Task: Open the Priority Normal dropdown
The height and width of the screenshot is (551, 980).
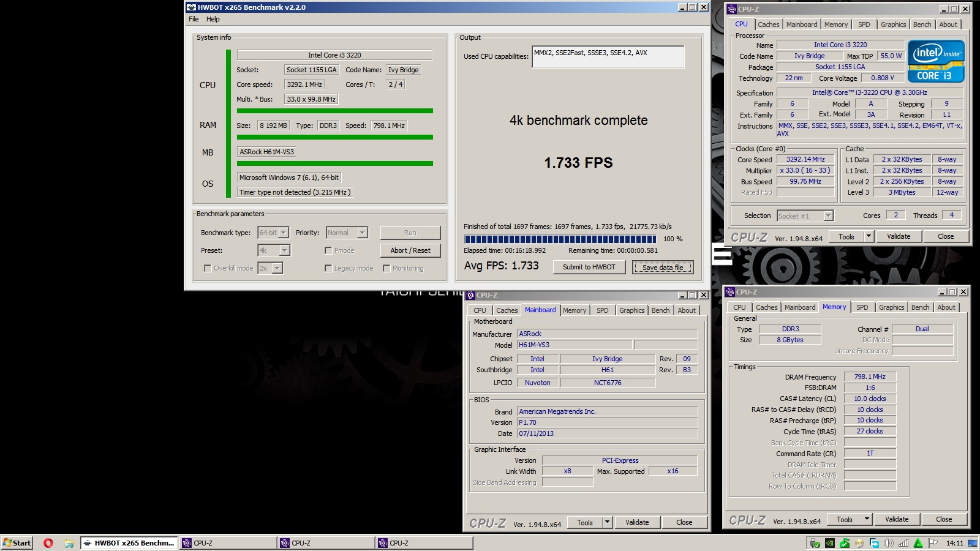Action: tap(347, 233)
